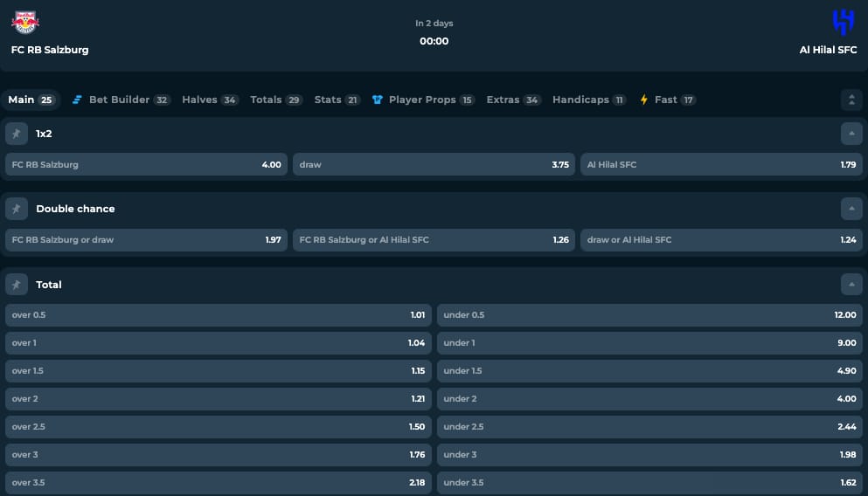This screenshot has width=868, height=496.
Task: Click the Al Hilal SFC team logo
Action: 844,22
